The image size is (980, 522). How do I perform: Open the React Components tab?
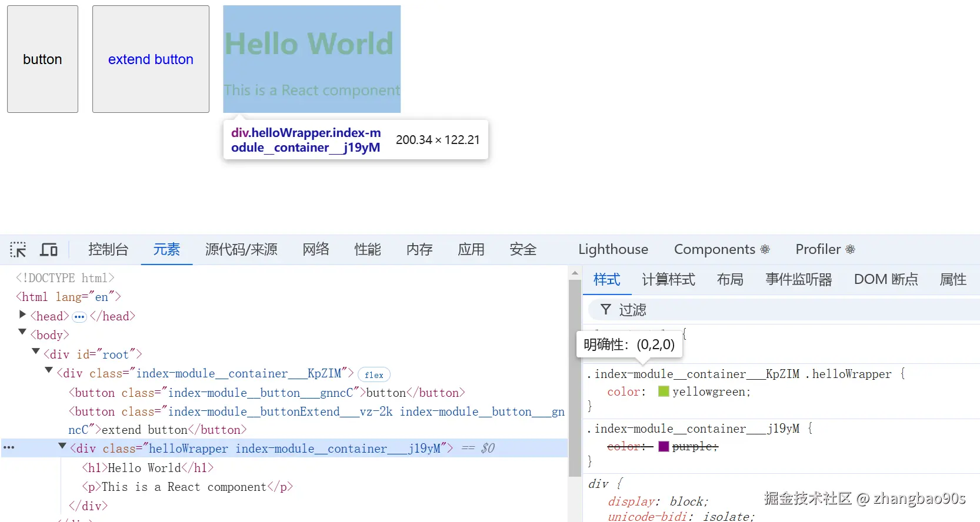point(722,249)
